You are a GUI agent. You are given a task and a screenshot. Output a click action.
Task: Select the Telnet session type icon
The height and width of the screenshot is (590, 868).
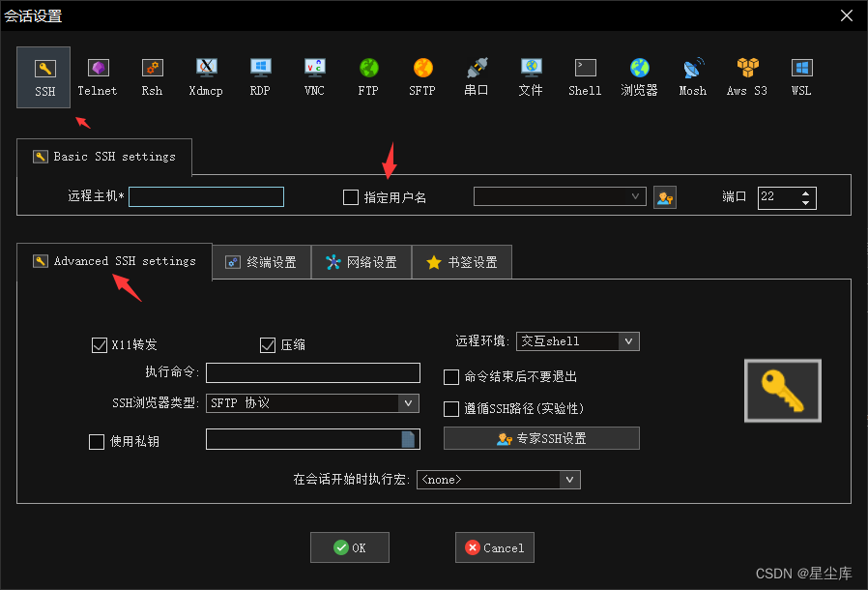(x=97, y=77)
